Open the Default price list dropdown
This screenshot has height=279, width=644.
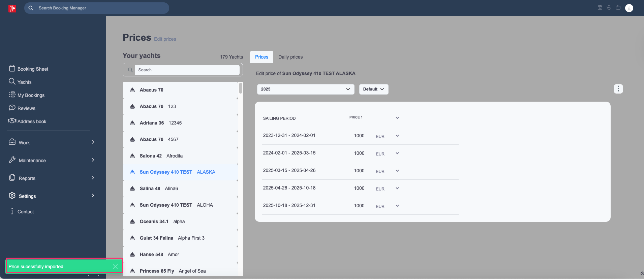coord(373,89)
